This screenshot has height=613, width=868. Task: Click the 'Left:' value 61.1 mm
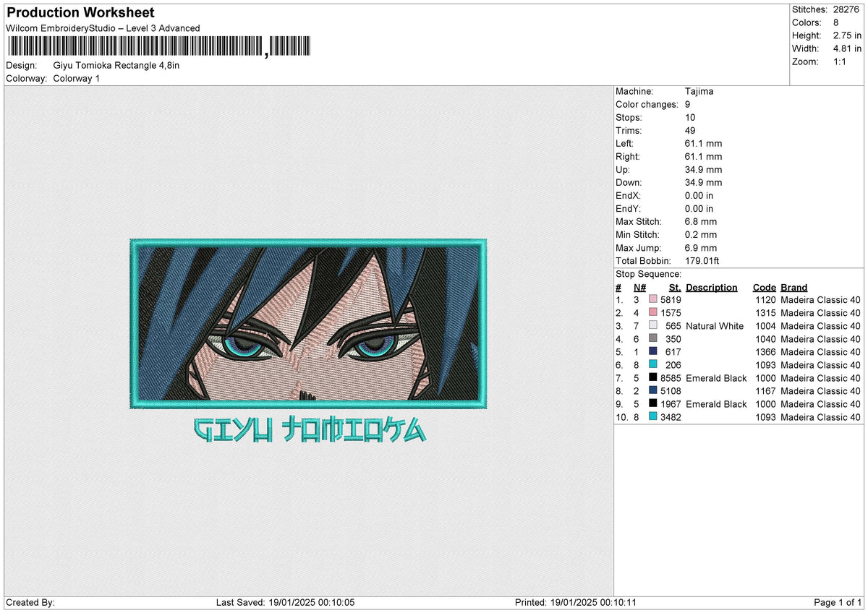(x=703, y=144)
